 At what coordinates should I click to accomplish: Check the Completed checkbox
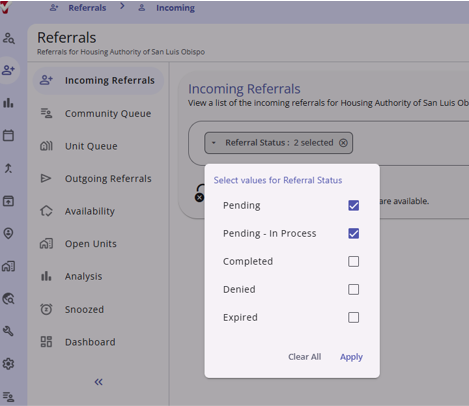(354, 261)
